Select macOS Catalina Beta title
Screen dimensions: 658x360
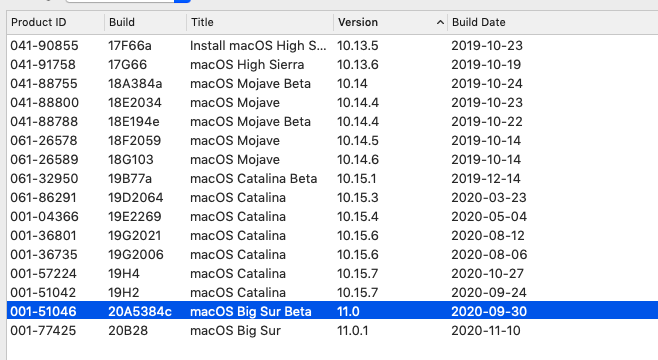[253, 179]
